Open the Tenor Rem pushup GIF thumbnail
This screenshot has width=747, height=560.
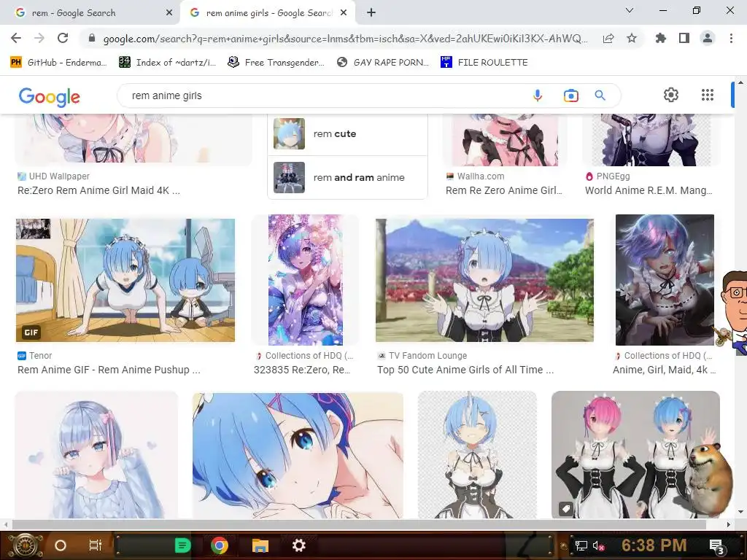(x=125, y=280)
